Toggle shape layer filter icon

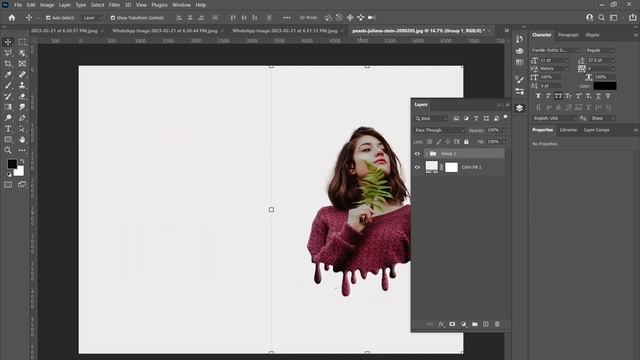click(486, 118)
